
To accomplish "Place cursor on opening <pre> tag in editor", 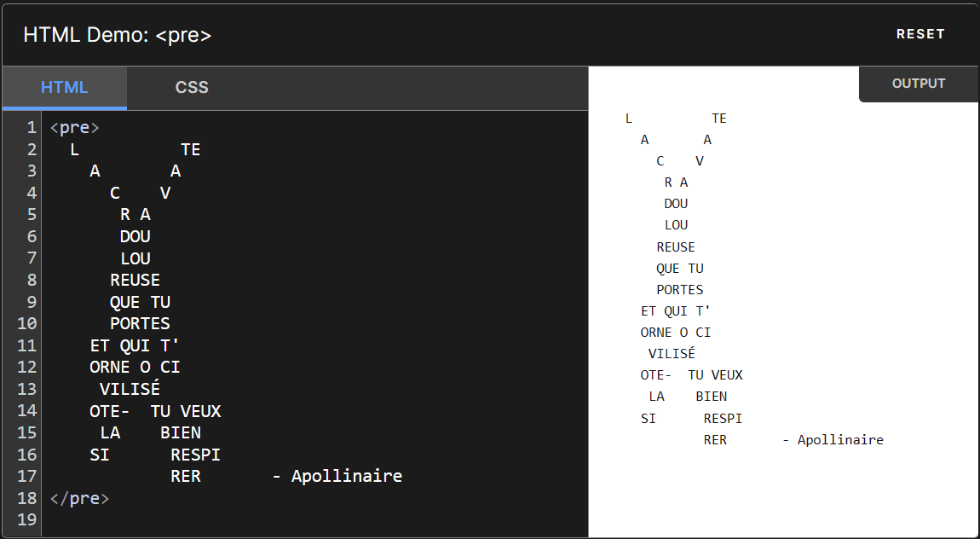I will (75, 128).
